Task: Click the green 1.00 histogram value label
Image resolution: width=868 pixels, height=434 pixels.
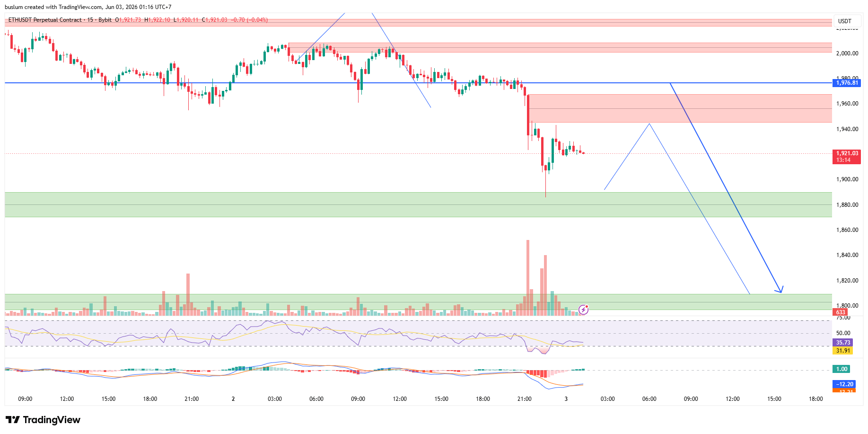Action: (842, 369)
